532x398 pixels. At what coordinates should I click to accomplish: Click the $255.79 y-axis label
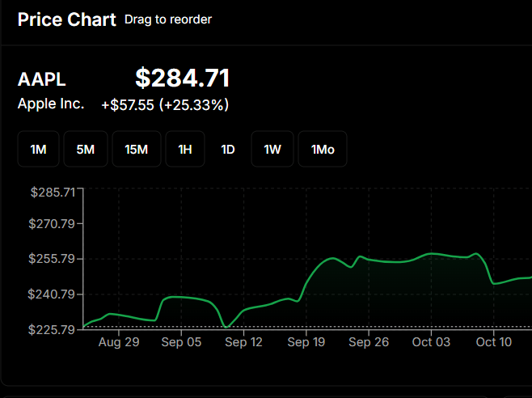pyautogui.click(x=53, y=259)
